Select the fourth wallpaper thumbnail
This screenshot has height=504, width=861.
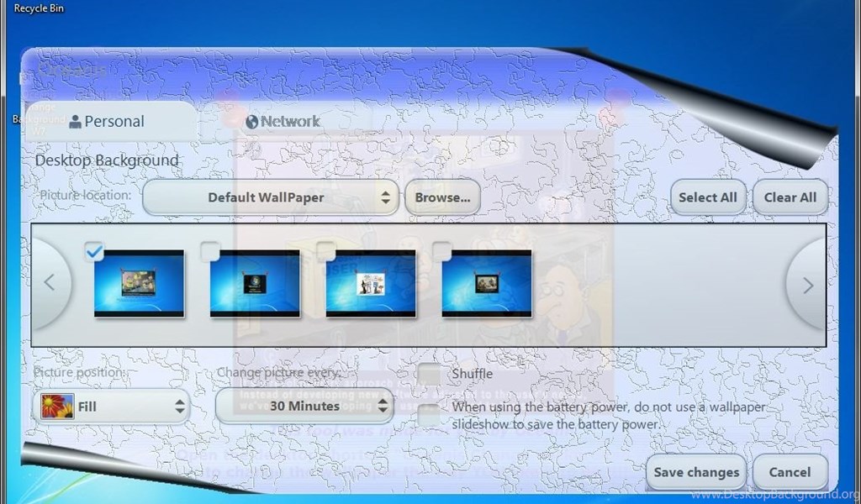(487, 284)
